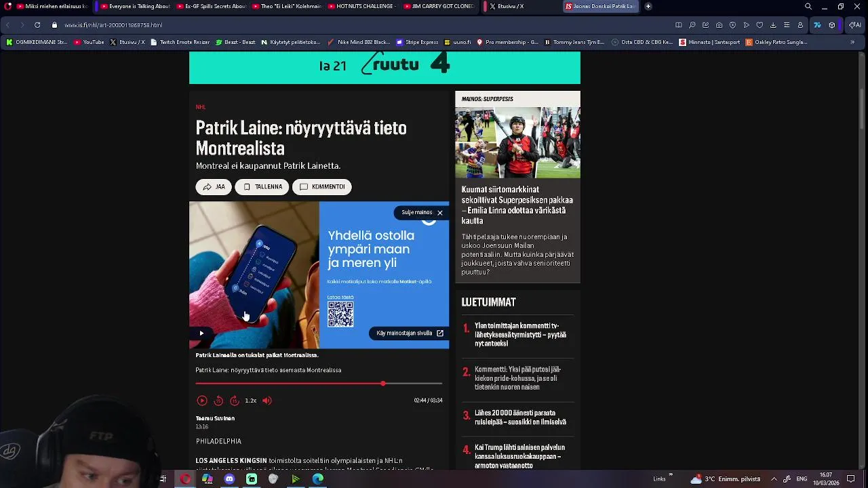The width and height of the screenshot is (868, 488).
Task: Click the share JAA button
Action: (214, 187)
